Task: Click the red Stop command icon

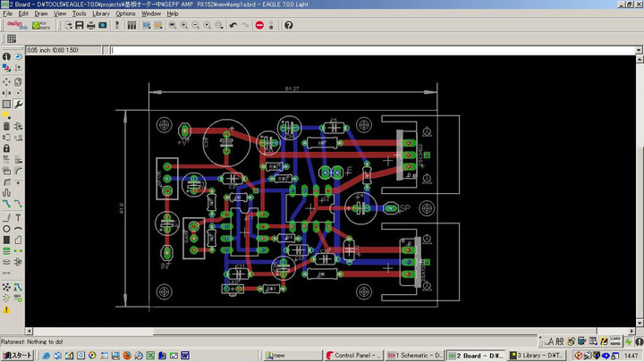Action: (259, 25)
